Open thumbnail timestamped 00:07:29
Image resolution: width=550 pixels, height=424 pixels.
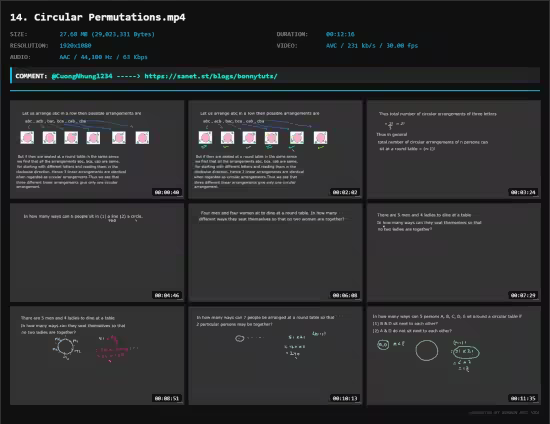tap(454, 253)
